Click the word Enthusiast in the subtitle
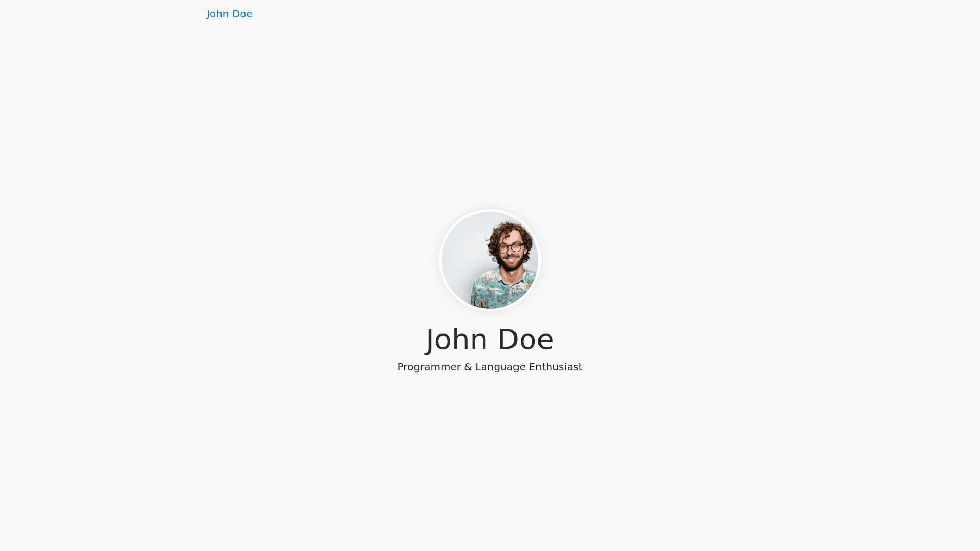 (556, 367)
